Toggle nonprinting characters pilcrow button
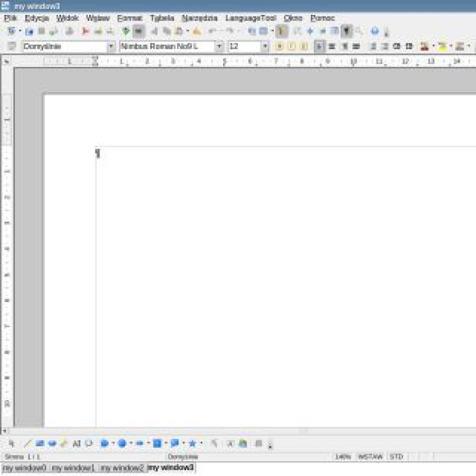Viewport: 476px width, 476px height. tap(347, 31)
